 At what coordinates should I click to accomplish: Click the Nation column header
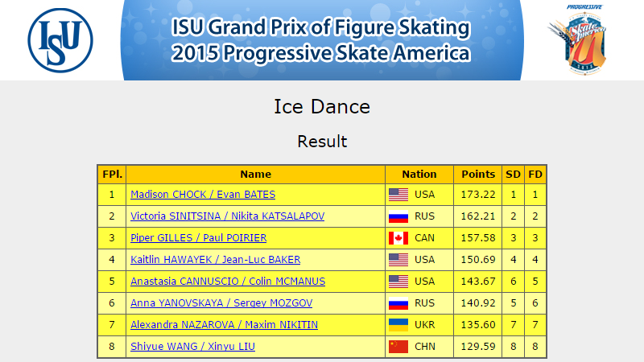point(419,175)
